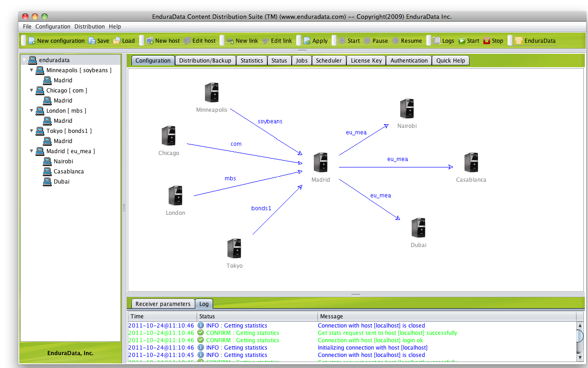Select the Nairobi server icon in diagram

(x=407, y=109)
